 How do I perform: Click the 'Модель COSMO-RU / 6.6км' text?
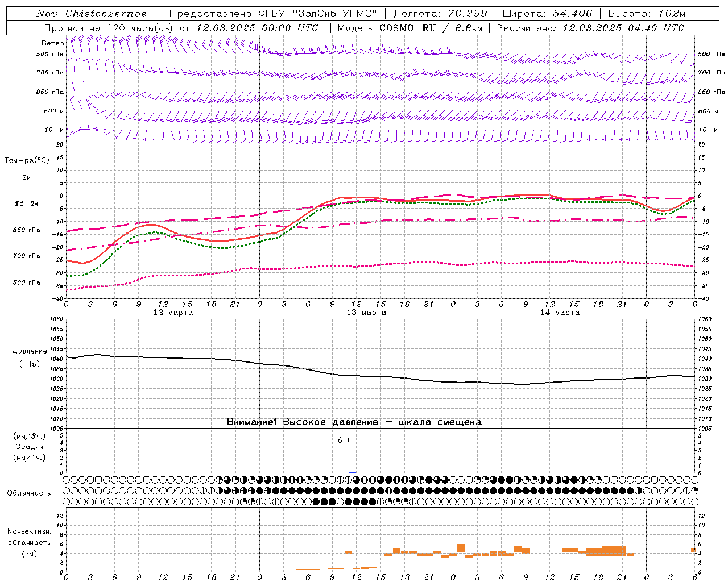[409, 28]
